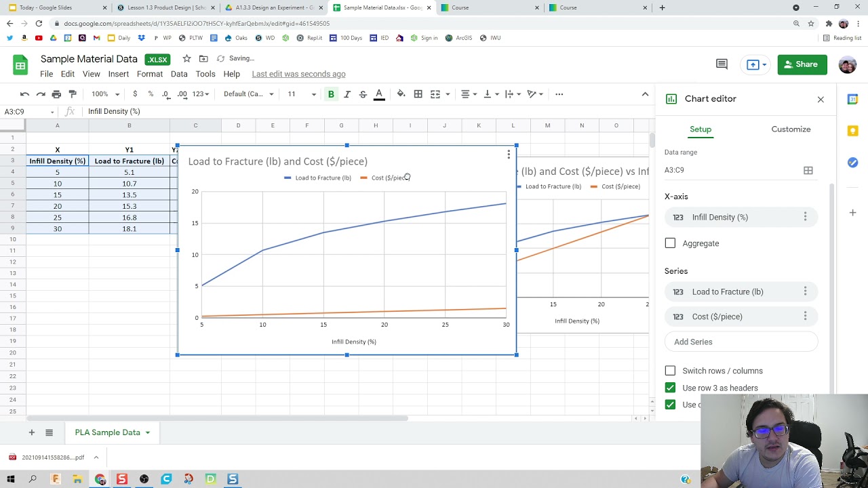Select the Paint format tool
Viewport: 868px width, 488px height.
pos(73,94)
